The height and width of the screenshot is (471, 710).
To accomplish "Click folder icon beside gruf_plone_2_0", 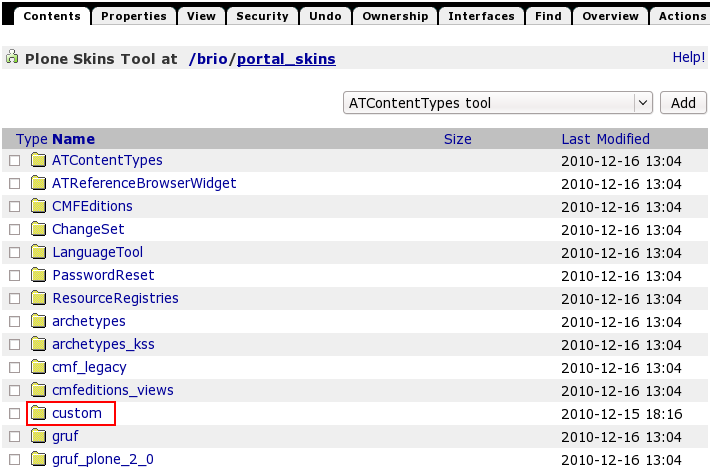I will (x=38, y=459).
